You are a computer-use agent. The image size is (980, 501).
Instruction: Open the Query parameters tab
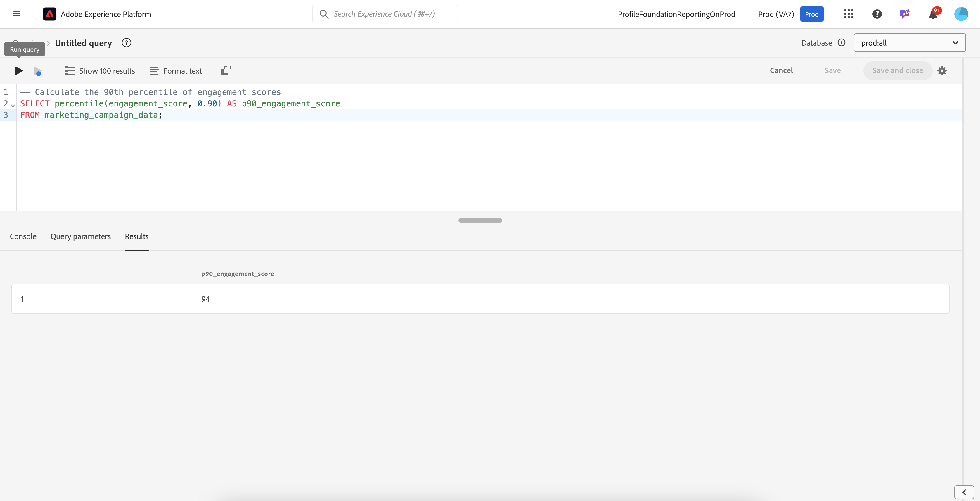click(81, 236)
